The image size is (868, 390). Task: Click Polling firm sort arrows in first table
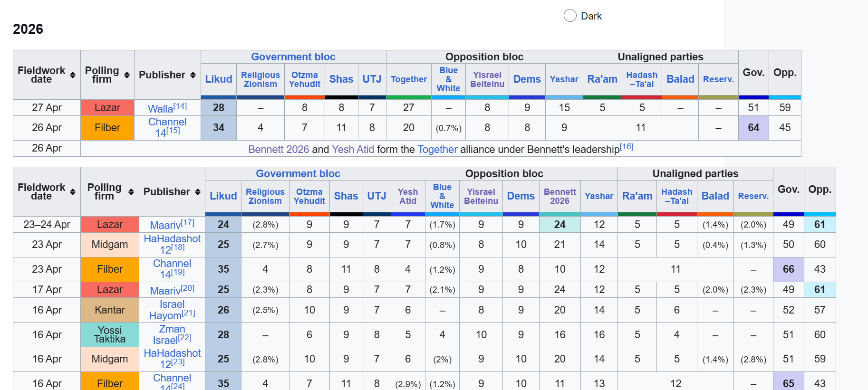click(x=127, y=75)
